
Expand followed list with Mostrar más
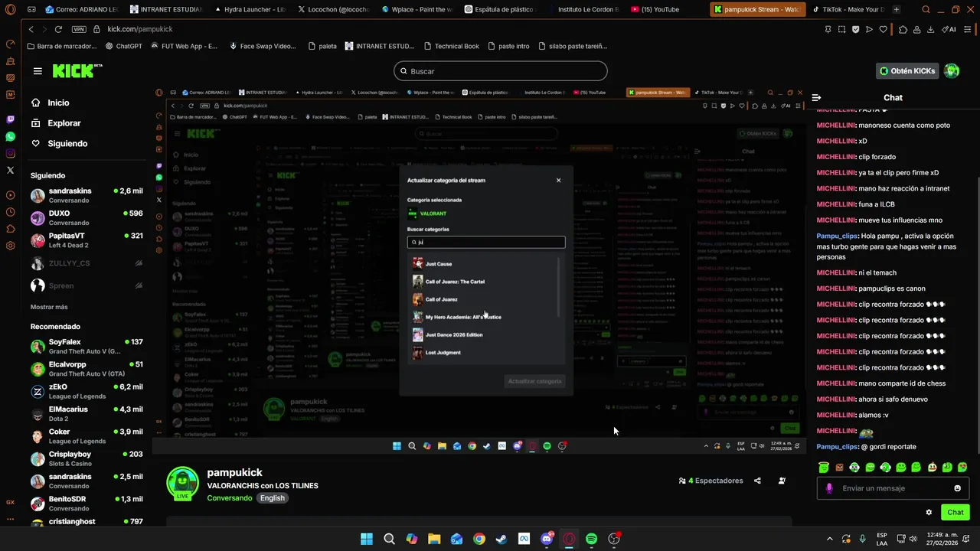(x=49, y=307)
